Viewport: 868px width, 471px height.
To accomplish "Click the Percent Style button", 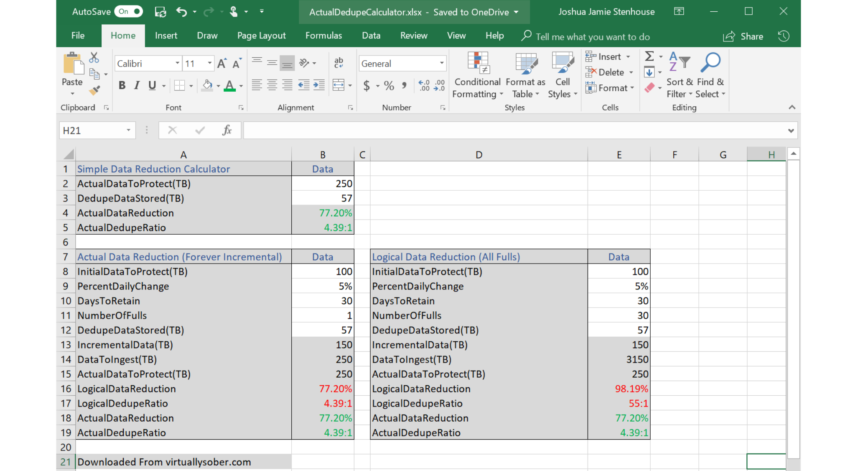I will [x=389, y=86].
